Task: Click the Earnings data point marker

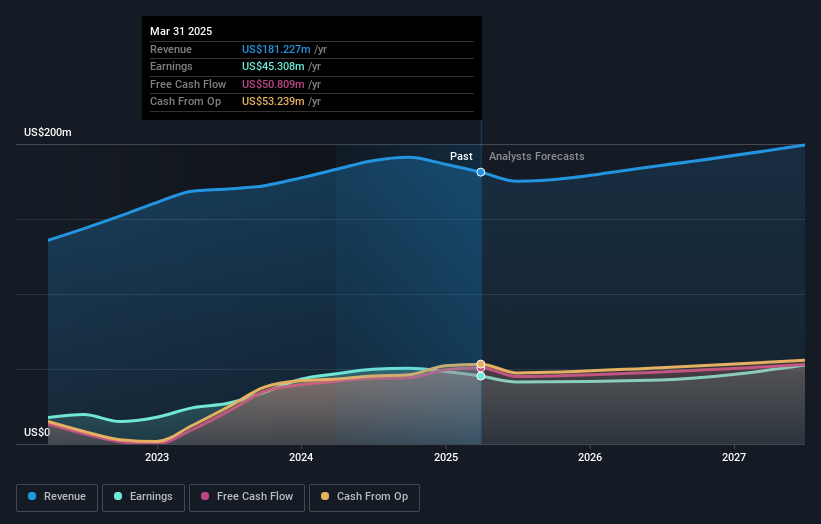Action: coord(481,376)
